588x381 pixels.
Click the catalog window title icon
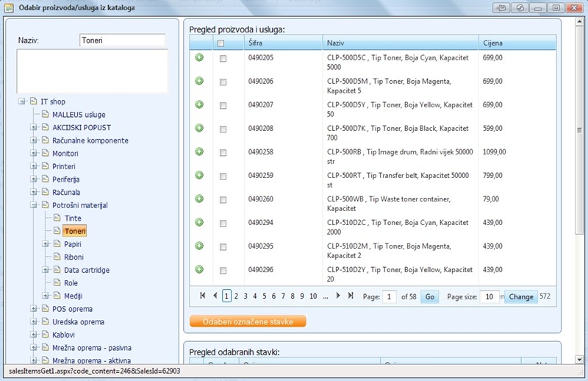coord(9,7)
